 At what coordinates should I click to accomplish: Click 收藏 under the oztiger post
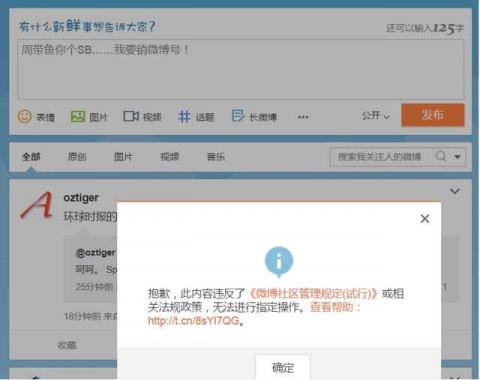(x=67, y=345)
